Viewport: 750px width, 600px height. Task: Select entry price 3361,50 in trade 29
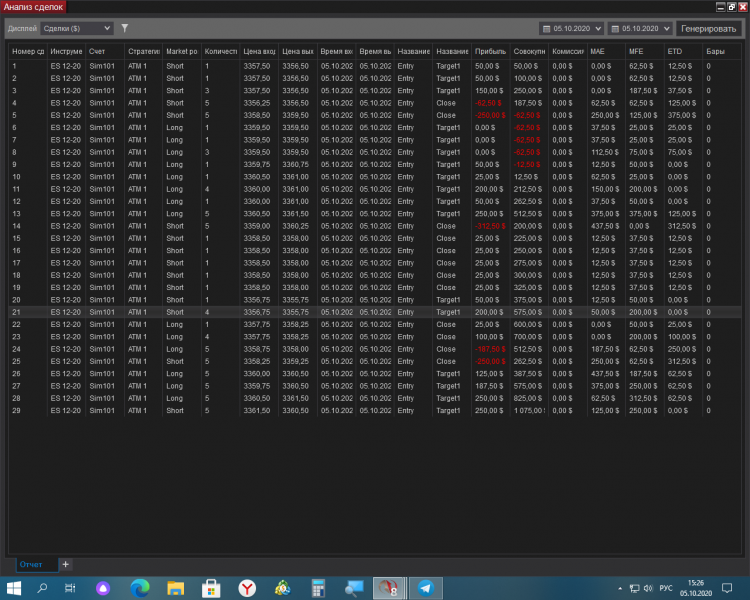[257, 411]
